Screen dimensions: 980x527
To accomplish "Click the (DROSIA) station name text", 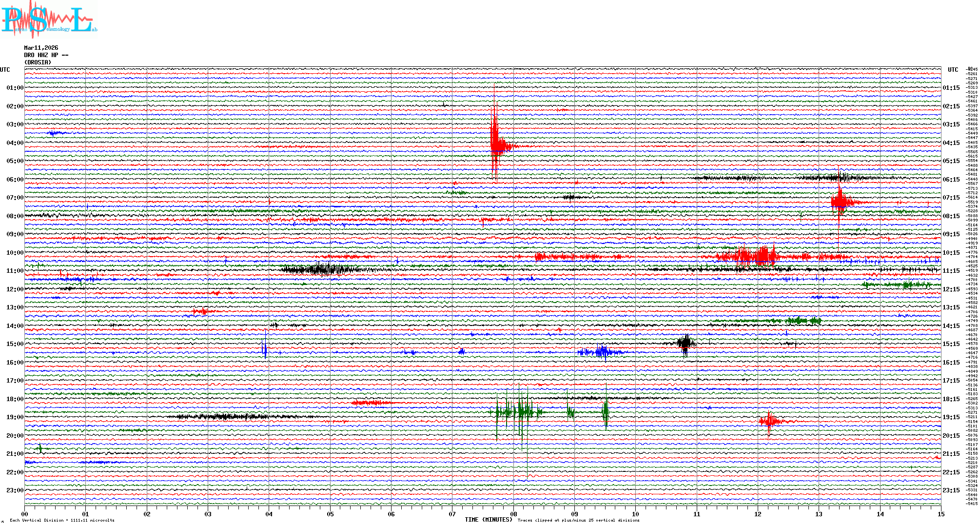I will coord(38,62).
